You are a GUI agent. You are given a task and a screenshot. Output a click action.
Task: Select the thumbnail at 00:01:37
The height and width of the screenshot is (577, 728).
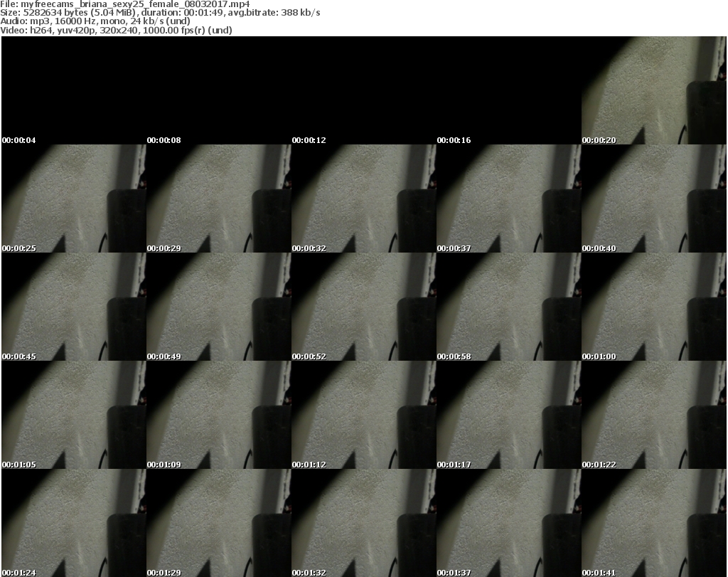pyautogui.click(x=509, y=523)
